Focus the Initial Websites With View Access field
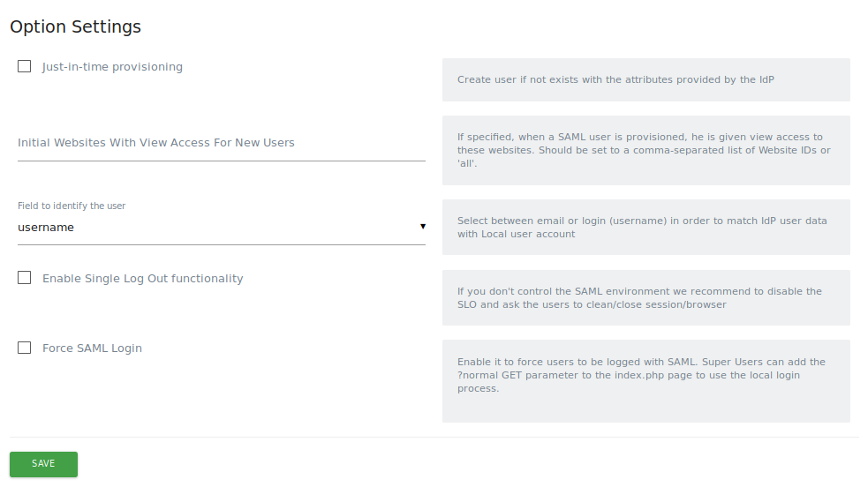Viewport: 868px width, 487px height. point(221,143)
